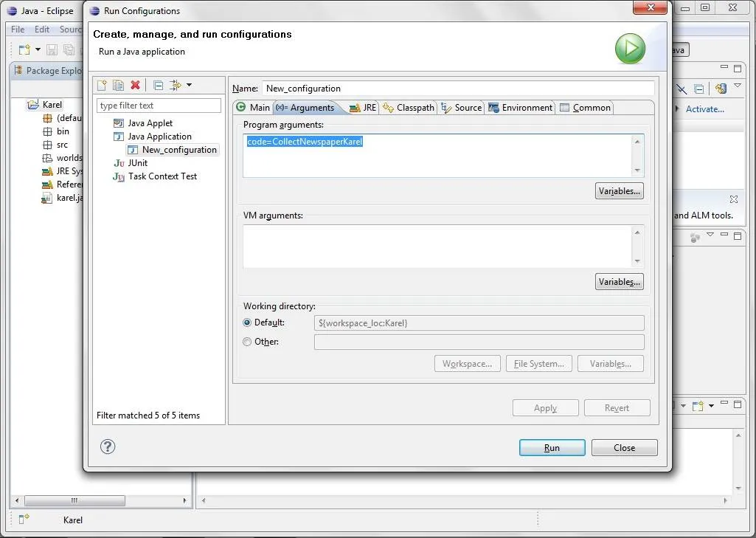The width and height of the screenshot is (756, 538).
Task: Click the Save icon in Eclipse toolbar
Action: pos(52,49)
